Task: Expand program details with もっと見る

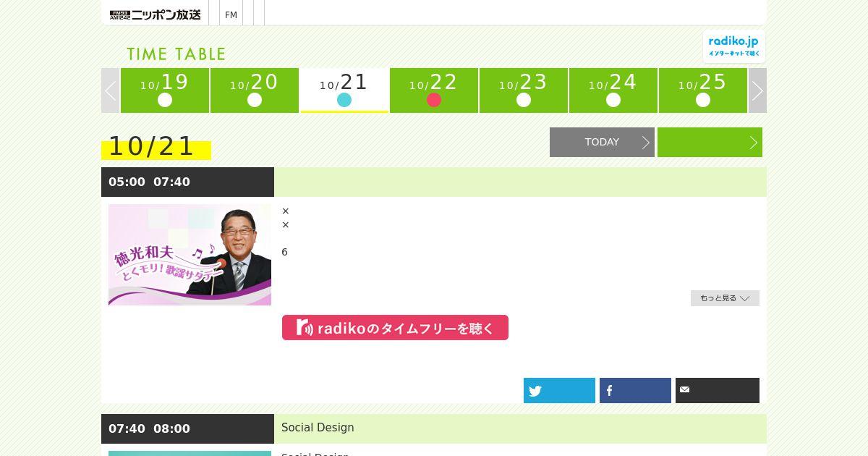Action: 725,298
